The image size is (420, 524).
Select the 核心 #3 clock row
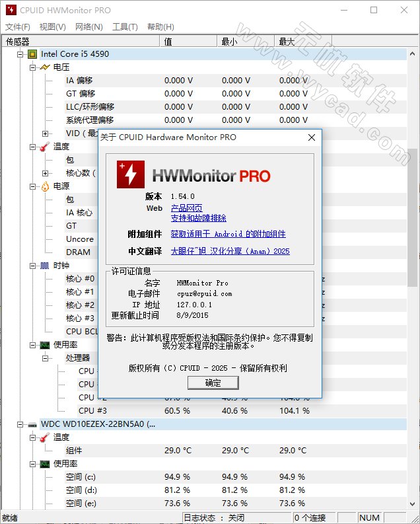[x=80, y=318]
